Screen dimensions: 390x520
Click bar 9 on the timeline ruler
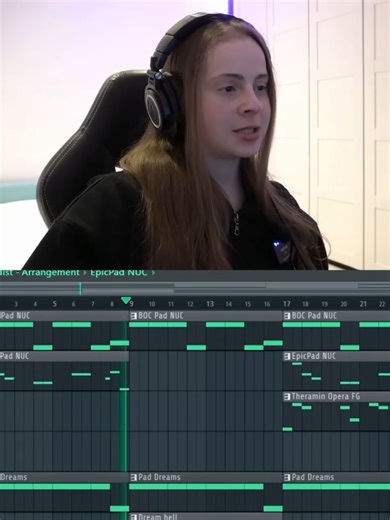132,304
